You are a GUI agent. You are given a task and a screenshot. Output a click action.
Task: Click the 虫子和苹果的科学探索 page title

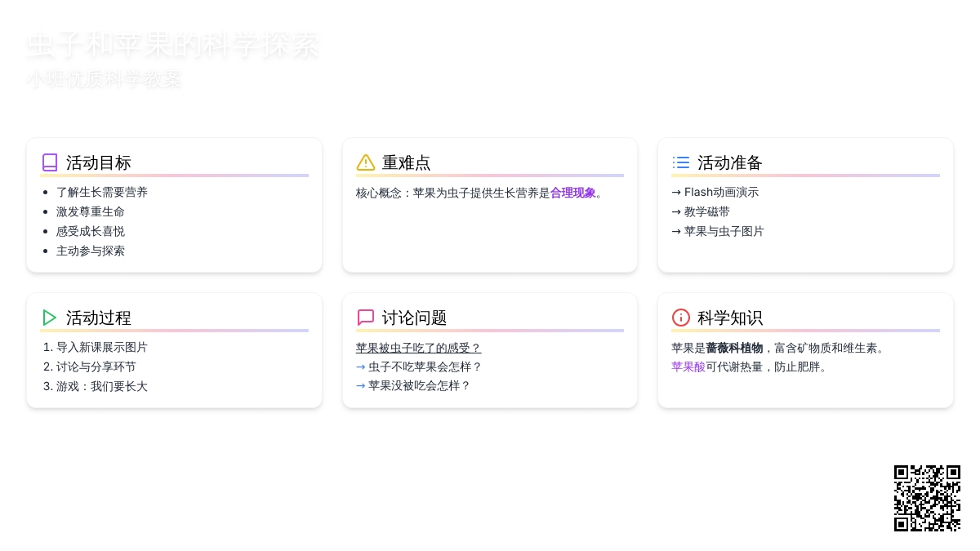(172, 45)
